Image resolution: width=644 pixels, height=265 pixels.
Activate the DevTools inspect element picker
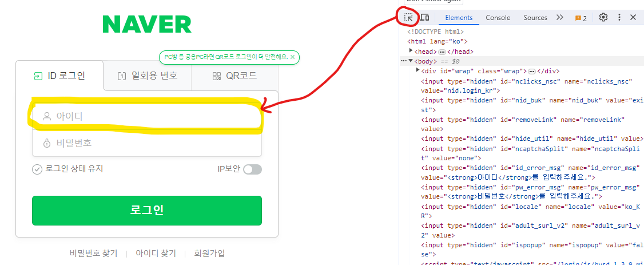(x=409, y=17)
